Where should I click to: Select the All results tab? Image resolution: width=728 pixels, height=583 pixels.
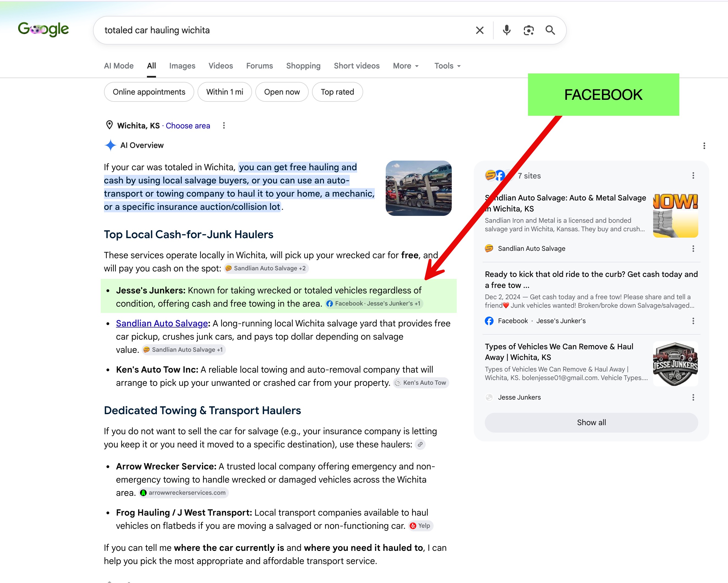coord(151,66)
